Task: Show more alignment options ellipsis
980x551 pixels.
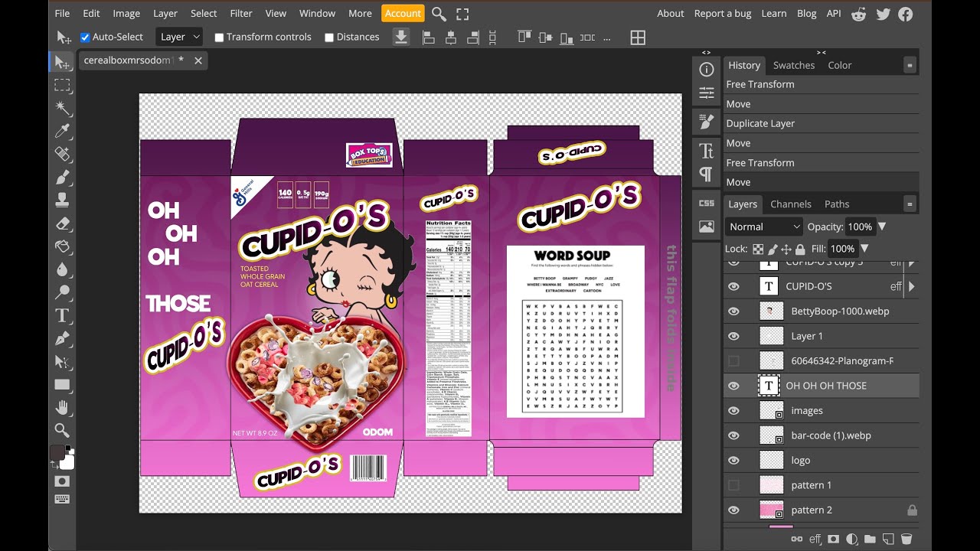Action: coord(607,37)
